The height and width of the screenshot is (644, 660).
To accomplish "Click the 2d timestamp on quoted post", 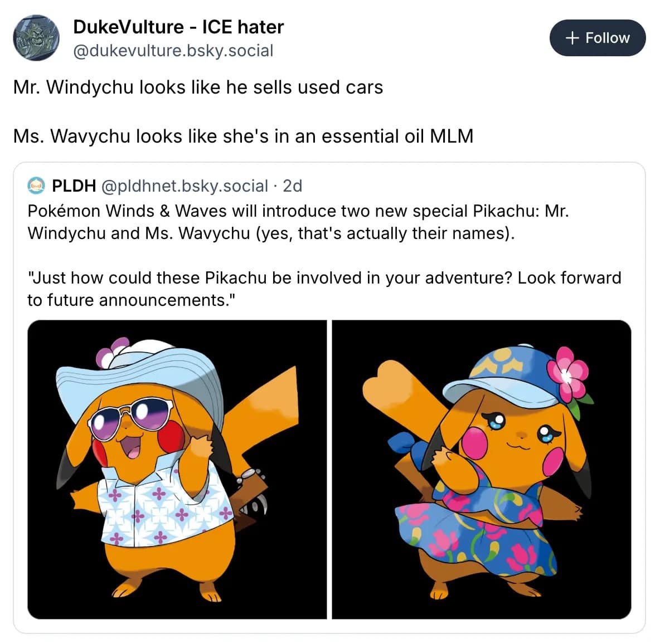I will [x=292, y=186].
